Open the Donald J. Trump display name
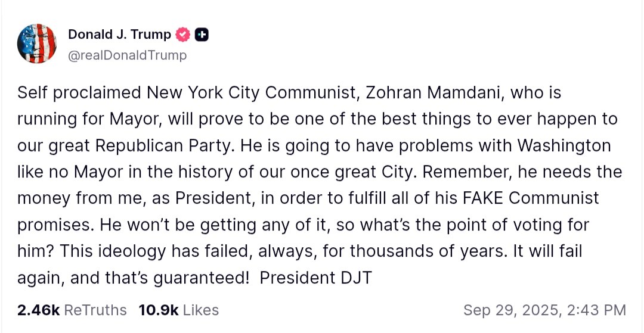644x333 pixels. point(119,35)
